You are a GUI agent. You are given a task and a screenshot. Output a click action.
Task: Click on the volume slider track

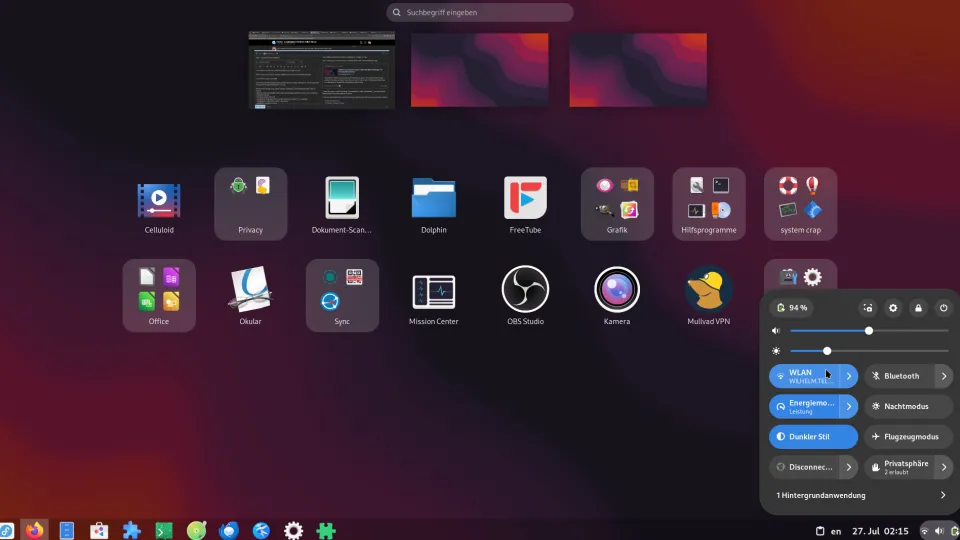[x=900, y=331]
